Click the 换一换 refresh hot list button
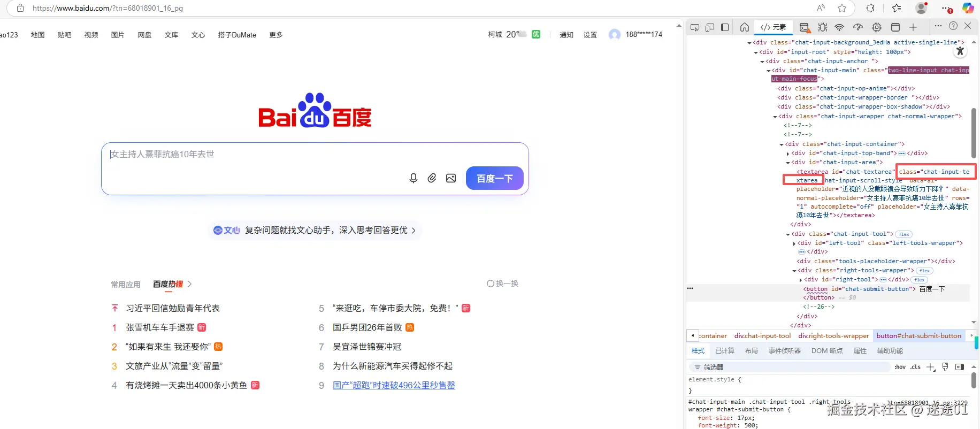980x429 pixels. pos(502,284)
